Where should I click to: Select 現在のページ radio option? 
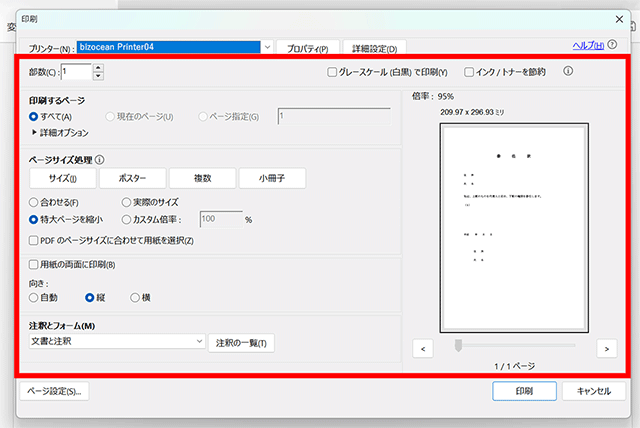110,117
